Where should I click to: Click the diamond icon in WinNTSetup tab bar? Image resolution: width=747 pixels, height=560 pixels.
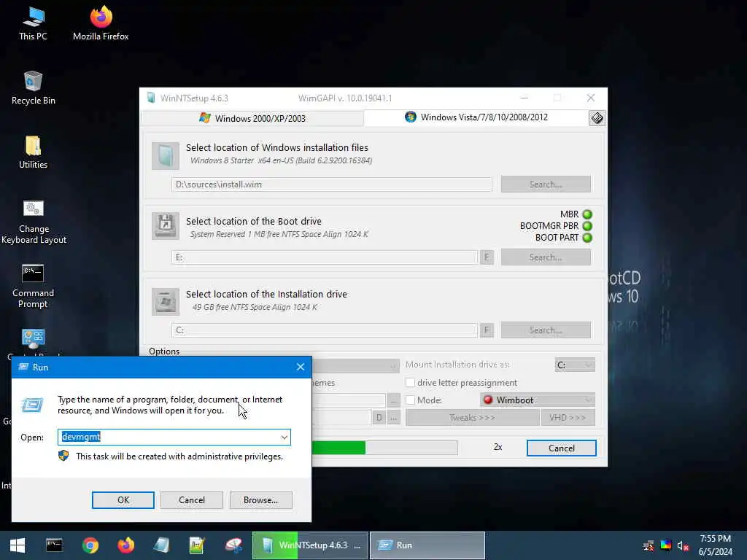(597, 117)
